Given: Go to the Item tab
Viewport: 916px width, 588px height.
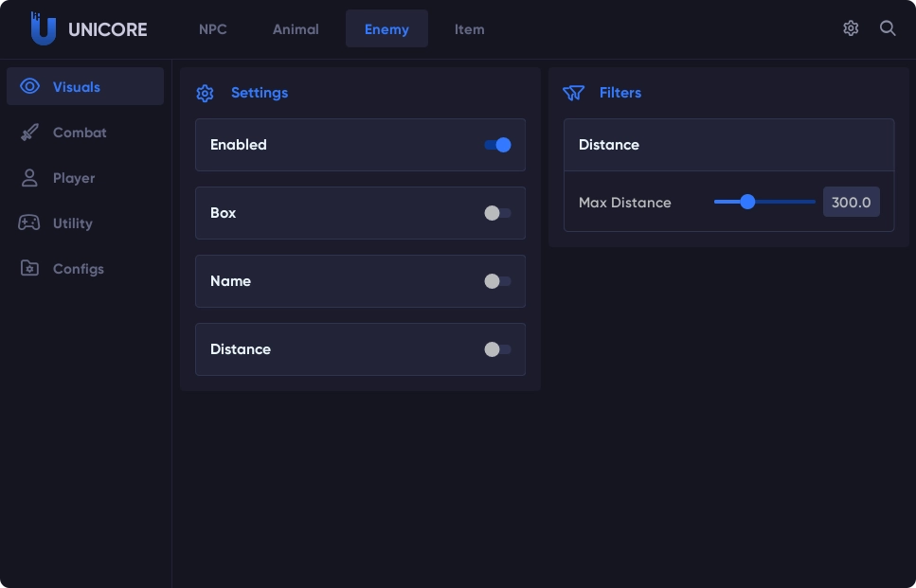Looking at the screenshot, I should pyautogui.click(x=469, y=29).
